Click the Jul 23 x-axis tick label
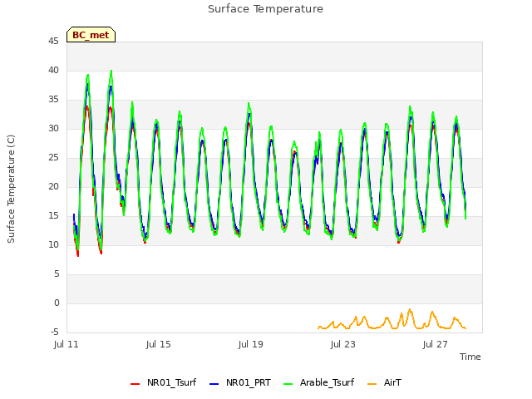The width and height of the screenshot is (532, 399). (x=343, y=344)
